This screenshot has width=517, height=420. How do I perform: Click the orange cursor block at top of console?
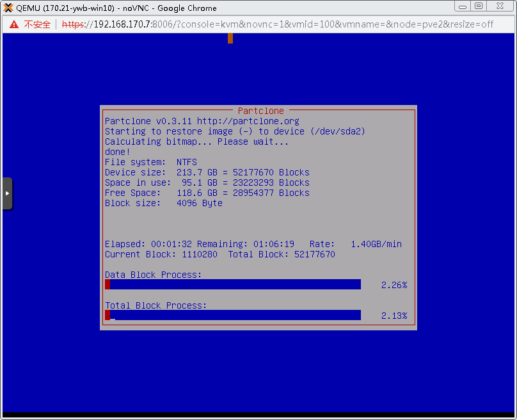pos(230,38)
